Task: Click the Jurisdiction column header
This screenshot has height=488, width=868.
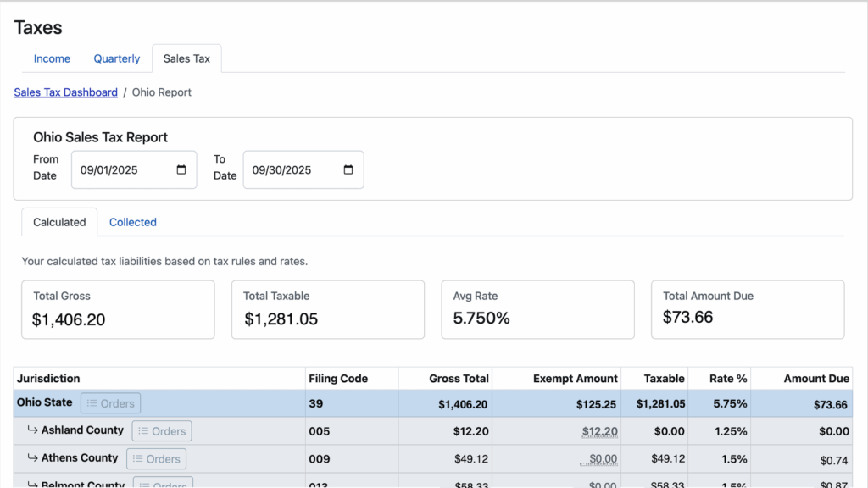Action: 48,379
